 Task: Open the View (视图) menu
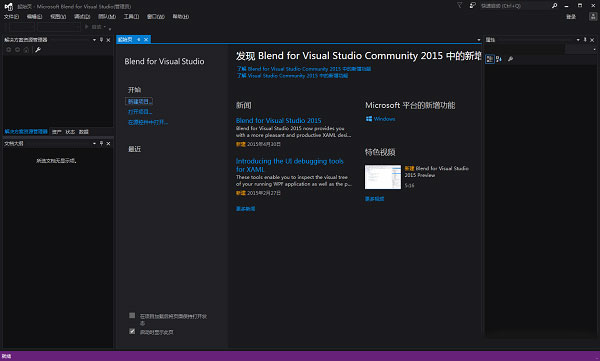58,17
